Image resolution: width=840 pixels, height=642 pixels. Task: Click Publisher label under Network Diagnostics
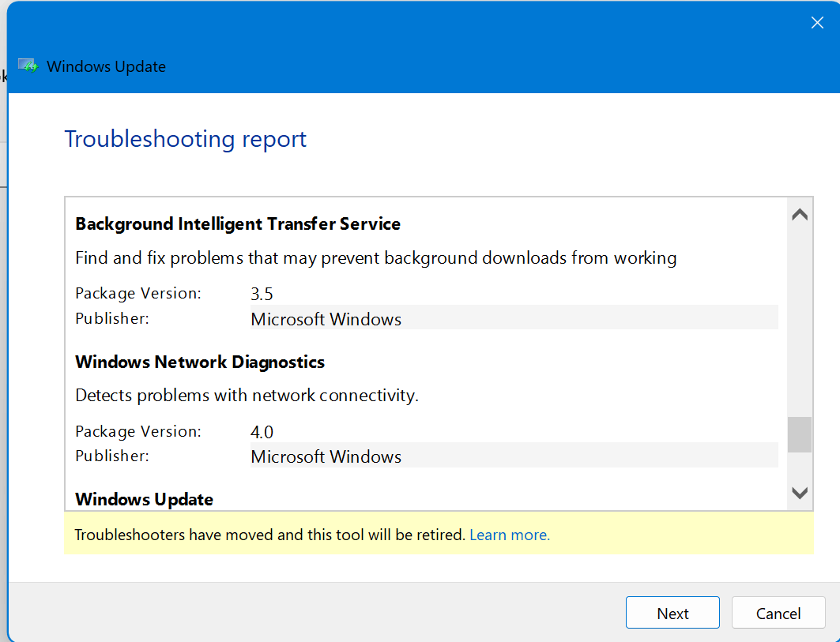click(112, 456)
